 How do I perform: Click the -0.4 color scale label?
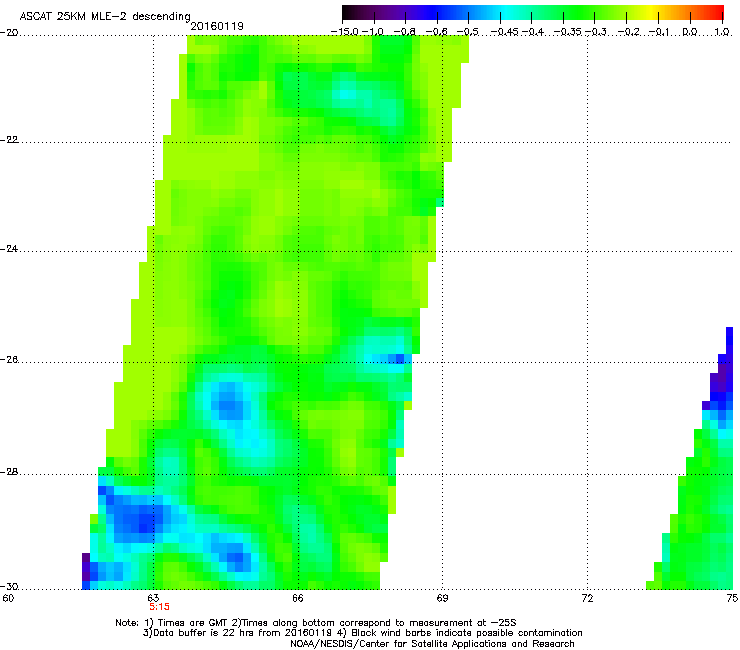pyautogui.click(x=532, y=32)
